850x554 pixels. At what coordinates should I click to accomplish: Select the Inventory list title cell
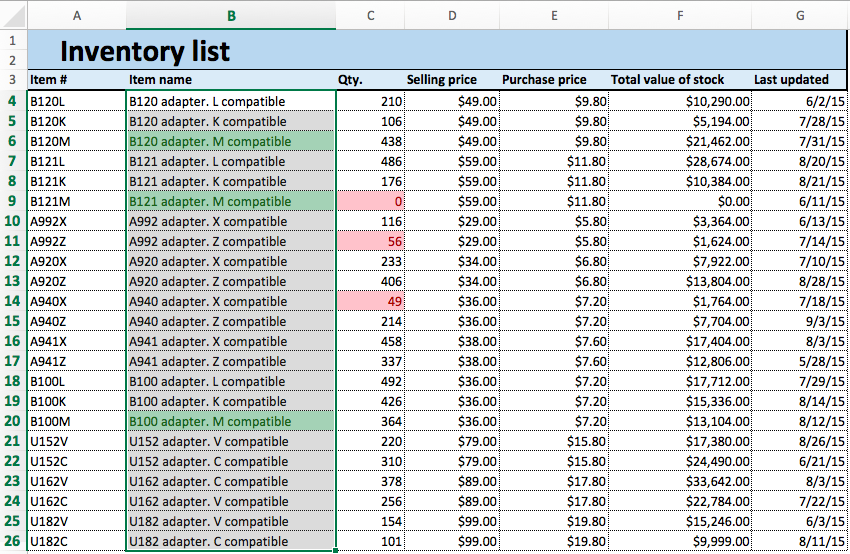[145, 51]
